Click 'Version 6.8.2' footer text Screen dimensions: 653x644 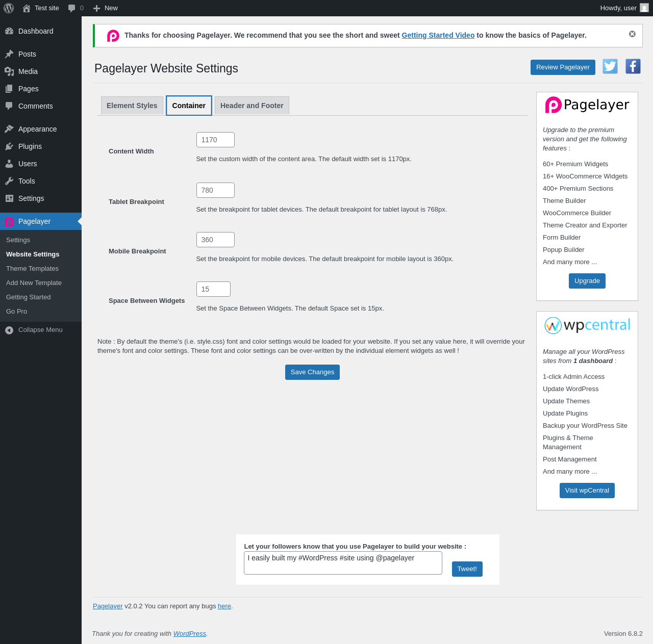pyautogui.click(x=623, y=634)
